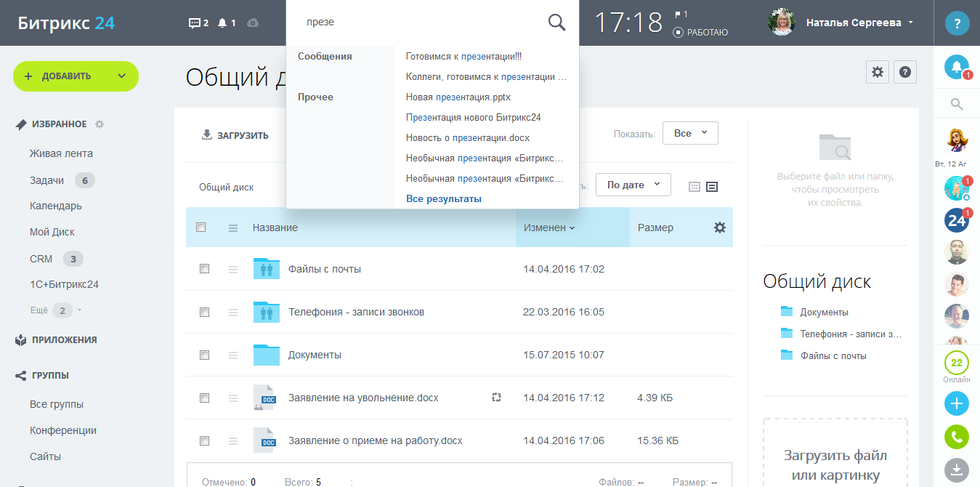Click the Загрузить upload button

(235, 135)
